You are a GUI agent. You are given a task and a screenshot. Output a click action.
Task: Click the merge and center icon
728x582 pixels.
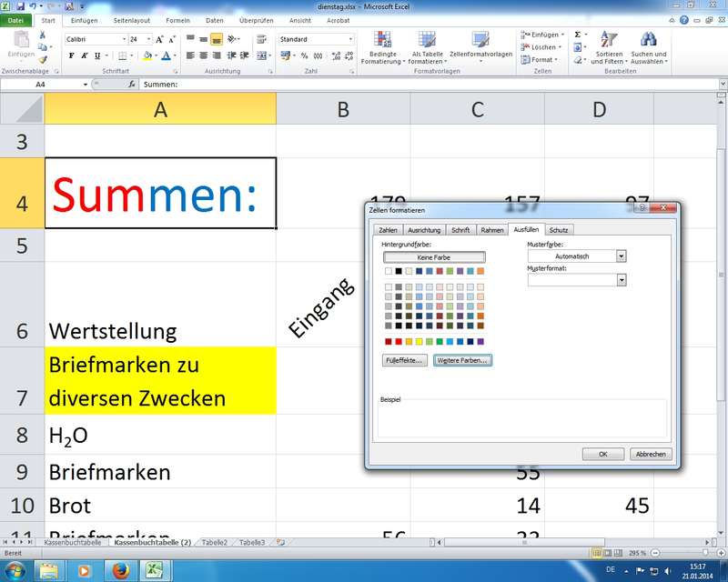pos(262,55)
